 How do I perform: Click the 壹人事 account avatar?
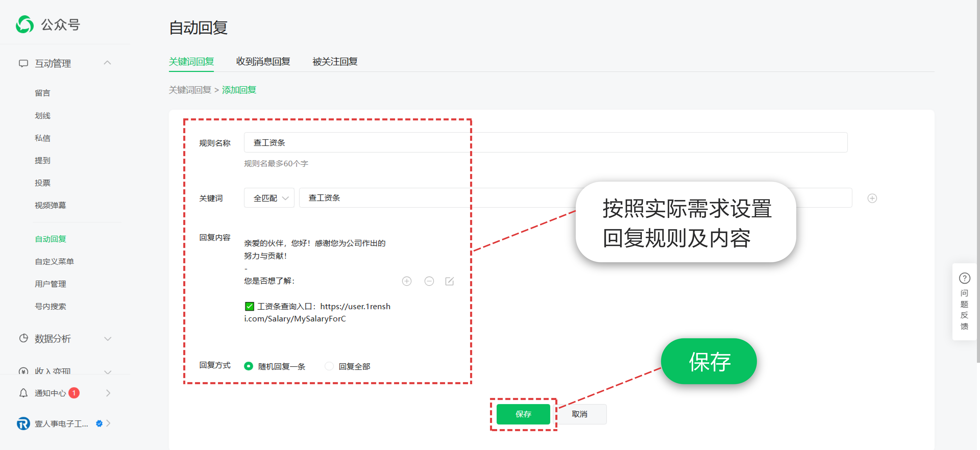pyautogui.click(x=23, y=423)
